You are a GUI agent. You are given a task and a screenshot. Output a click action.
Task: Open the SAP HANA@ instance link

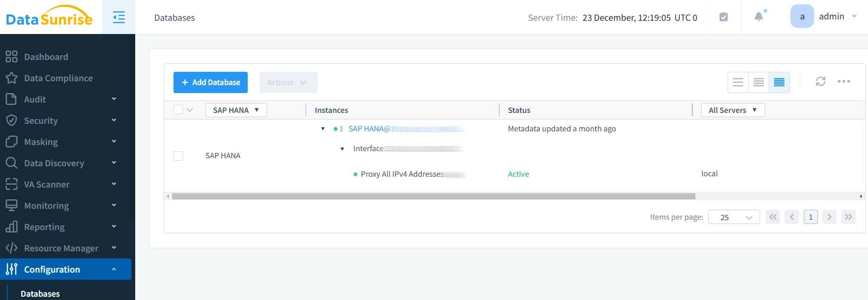406,129
